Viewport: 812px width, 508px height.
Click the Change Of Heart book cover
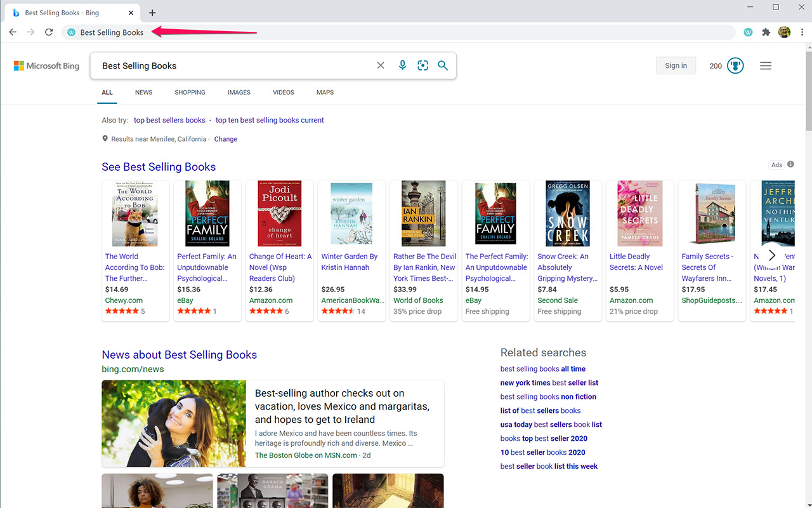[280, 214]
